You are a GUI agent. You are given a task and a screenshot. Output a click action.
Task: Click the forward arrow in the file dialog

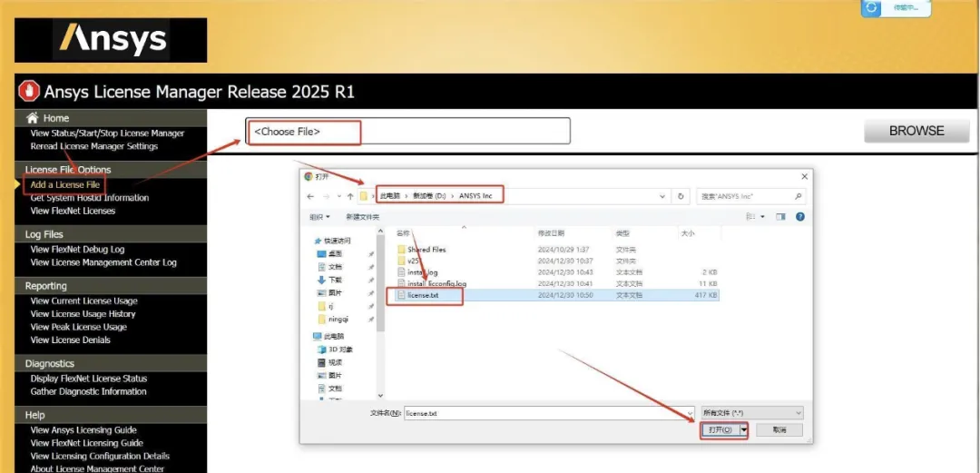pos(327,196)
